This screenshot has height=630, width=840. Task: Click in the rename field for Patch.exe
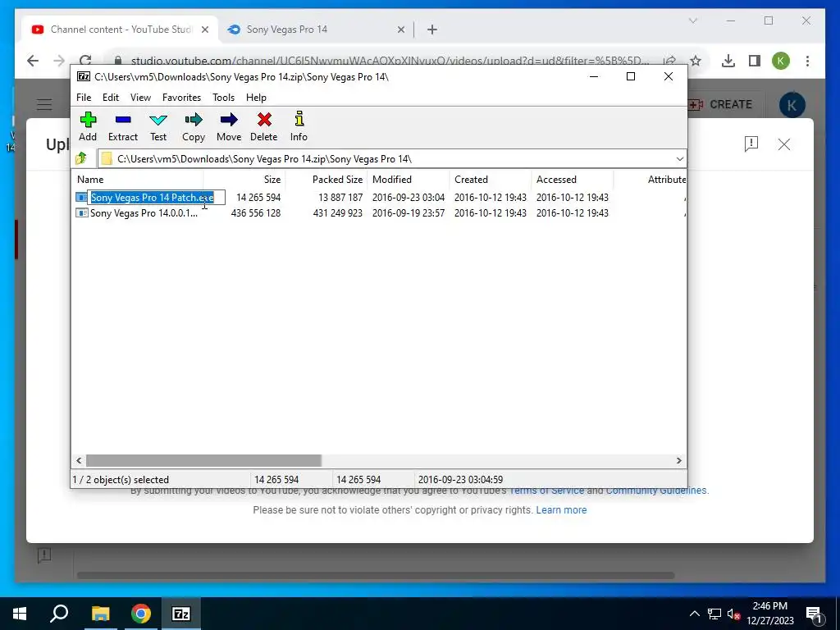point(157,198)
